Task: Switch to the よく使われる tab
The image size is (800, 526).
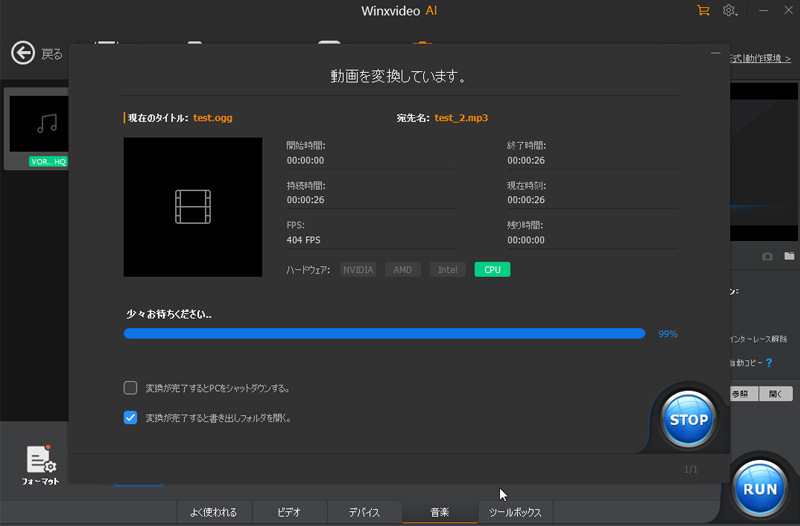Action: coord(214,512)
